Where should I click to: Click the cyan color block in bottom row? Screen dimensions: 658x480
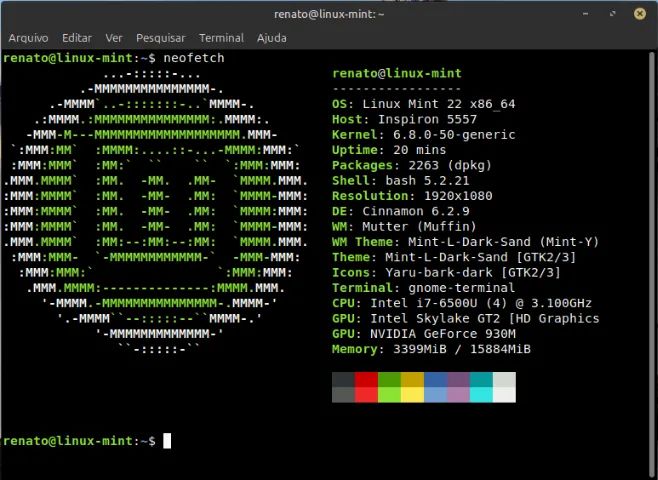tap(481, 394)
